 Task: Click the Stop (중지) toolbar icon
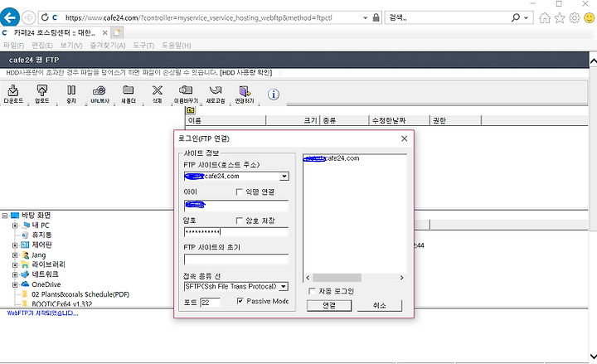coord(71,94)
